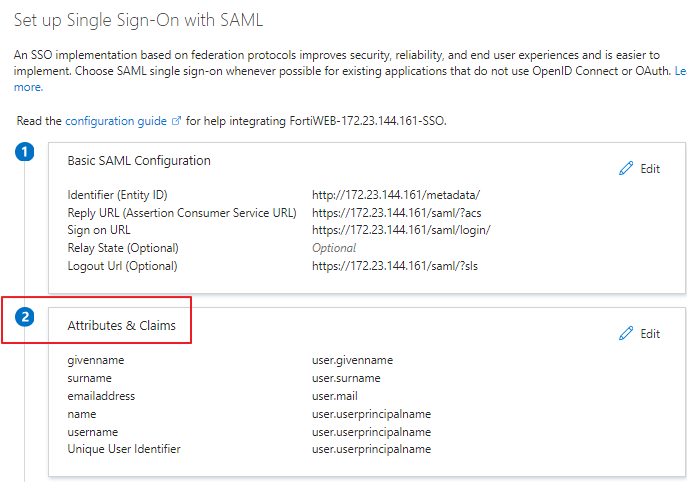The image size is (687, 482).
Task: Click the Reply URL value ending in ?acs
Action: point(398,212)
